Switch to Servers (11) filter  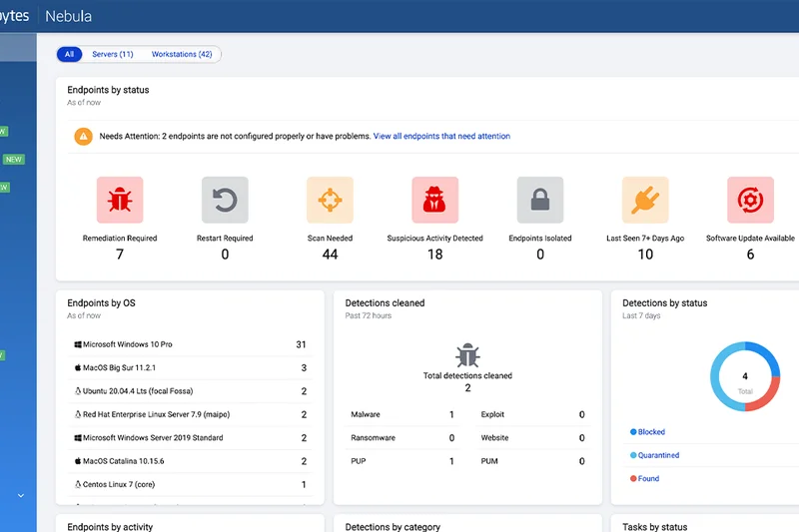112,54
